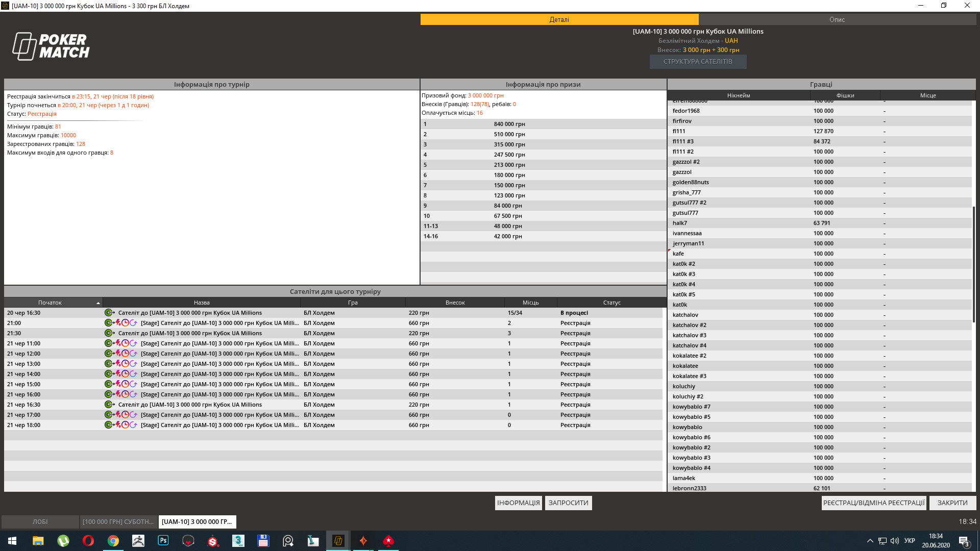980x551 pixels.
Task: Open Photoshop from the taskbar
Action: coord(163,541)
